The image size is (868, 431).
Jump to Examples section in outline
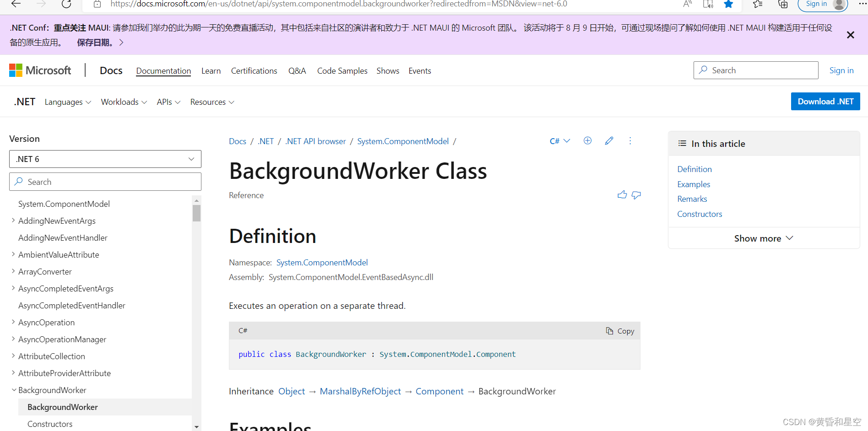(694, 184)
